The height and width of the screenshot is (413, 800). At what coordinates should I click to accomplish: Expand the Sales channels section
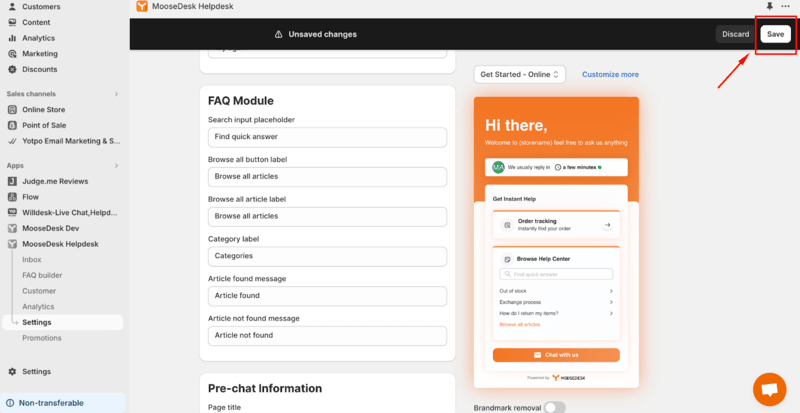point(116,94)
